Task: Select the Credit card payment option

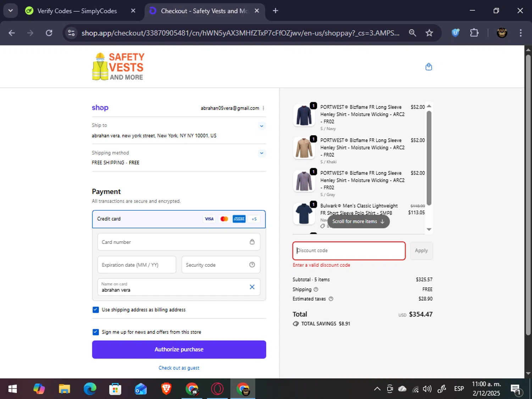Action: tap(179, 219)
